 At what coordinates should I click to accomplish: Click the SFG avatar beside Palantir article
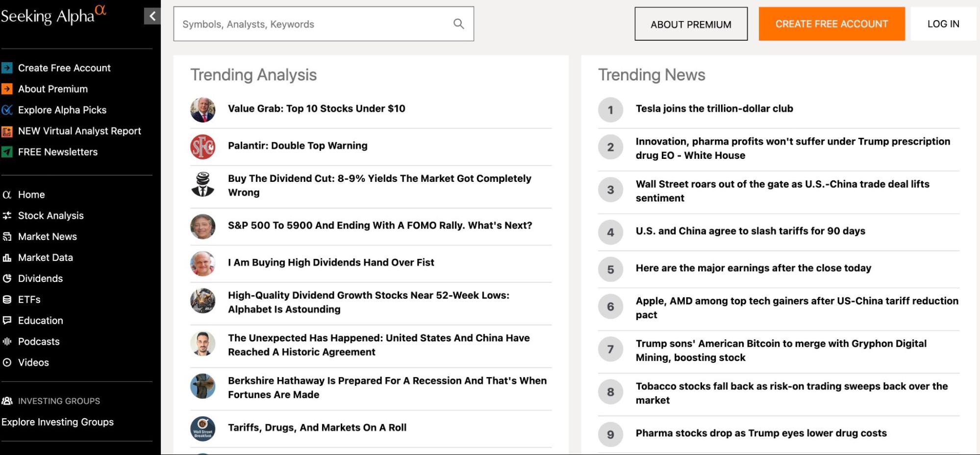pos(202,147)
